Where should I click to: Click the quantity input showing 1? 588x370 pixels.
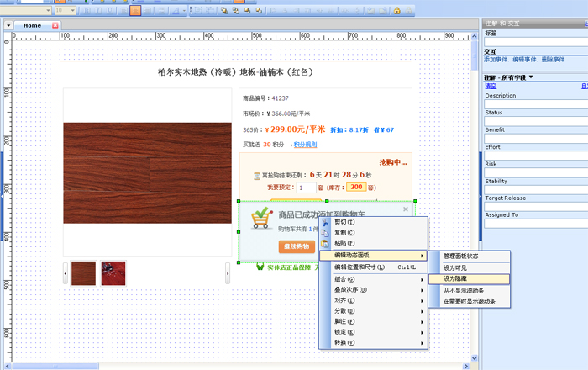307,188
